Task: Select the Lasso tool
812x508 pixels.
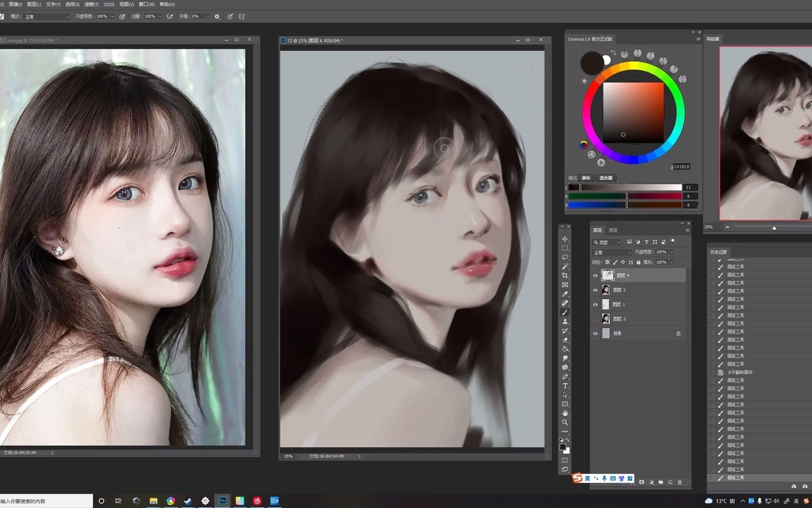Action: pos(565,257)
